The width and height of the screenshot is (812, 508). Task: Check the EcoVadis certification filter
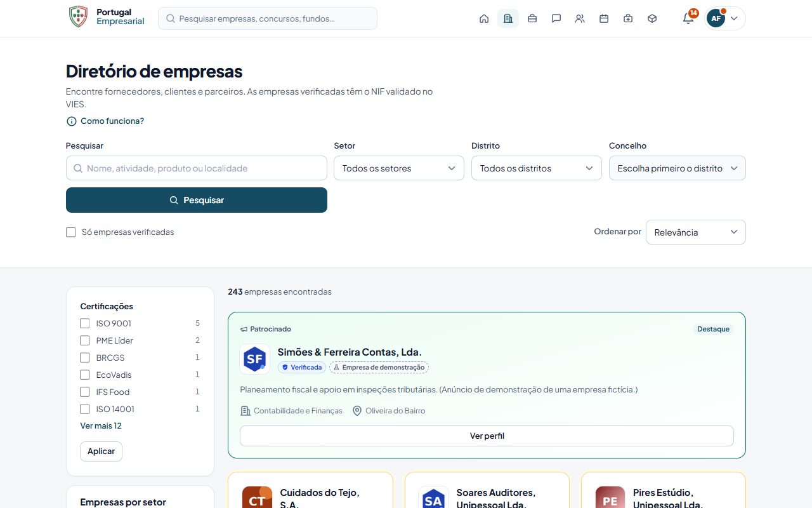tap(84, 375)
